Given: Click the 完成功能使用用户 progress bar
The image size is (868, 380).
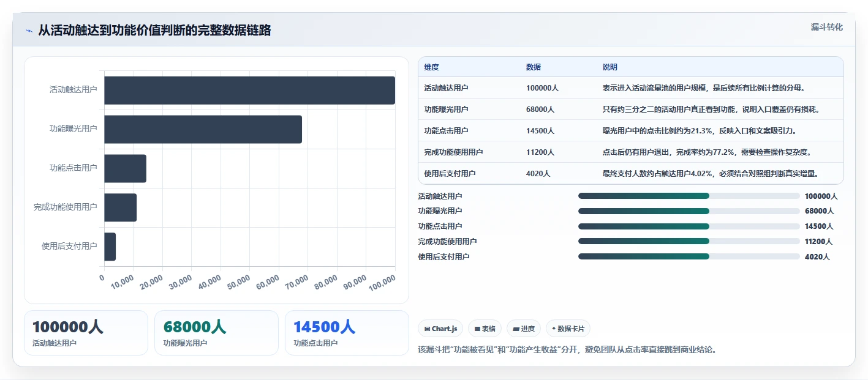Looking at the screenshot, I should pos(689,242).
